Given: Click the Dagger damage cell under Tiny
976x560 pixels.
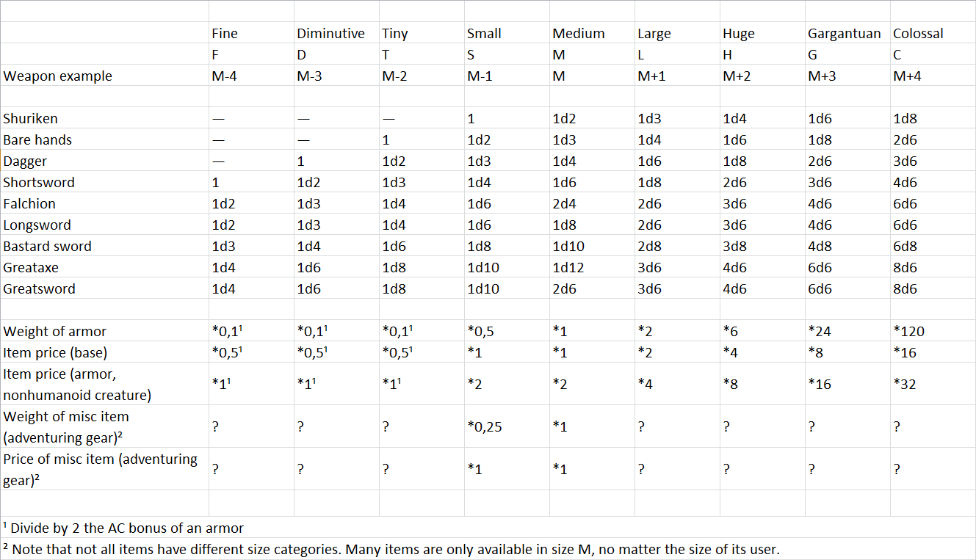Looking at the screenshot, I should coord(394,161).
